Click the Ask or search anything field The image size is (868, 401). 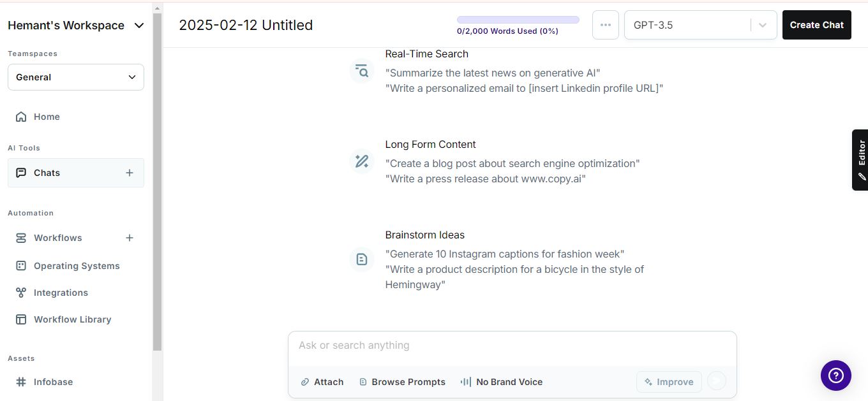(x=511, y=346)
